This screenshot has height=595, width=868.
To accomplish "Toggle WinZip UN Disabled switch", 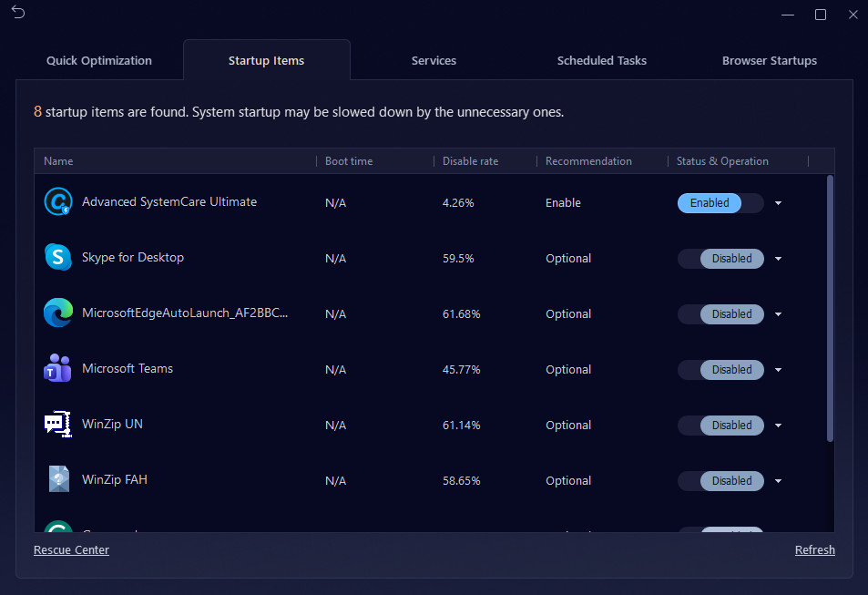I will [720, 426].
